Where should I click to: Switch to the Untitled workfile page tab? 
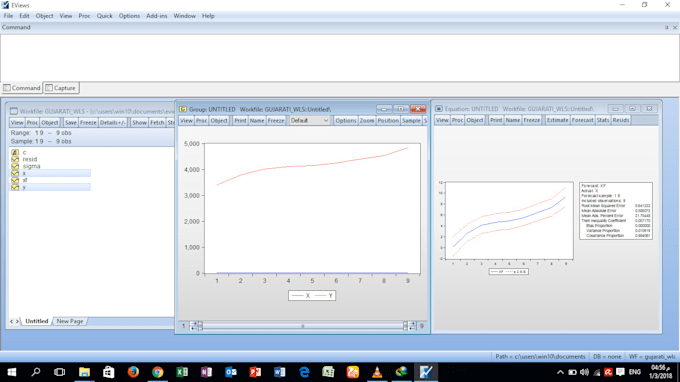36,321
